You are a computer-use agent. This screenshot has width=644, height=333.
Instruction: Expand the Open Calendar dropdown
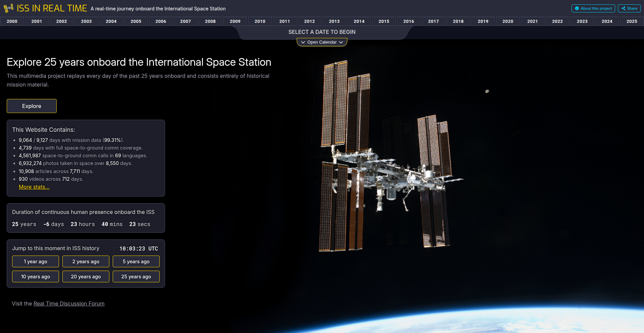tap(322, 42)
